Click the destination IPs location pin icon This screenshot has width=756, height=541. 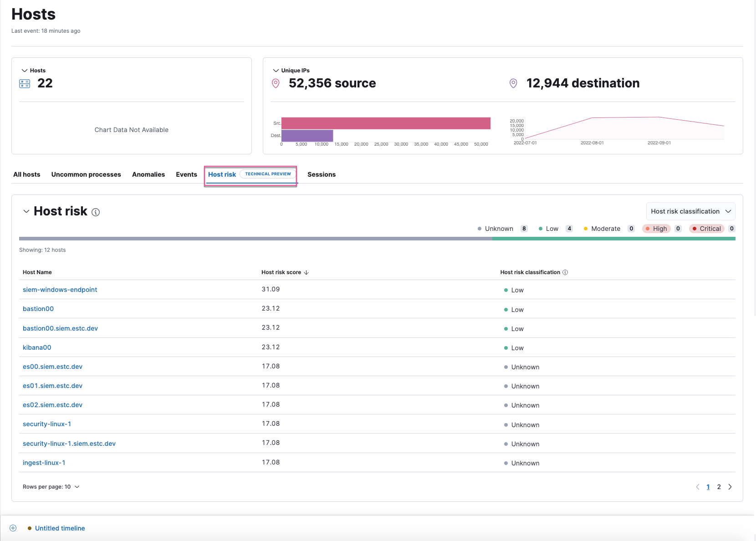(x=513, y=83)
